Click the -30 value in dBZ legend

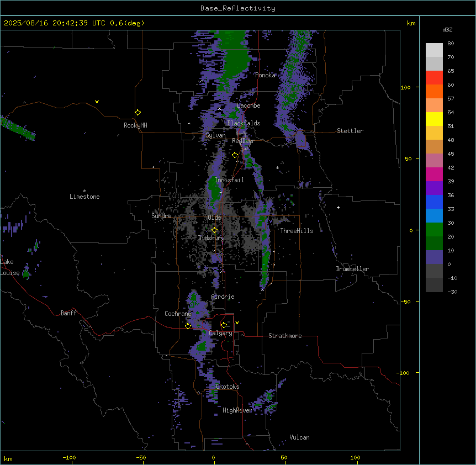click(x=452, y=292)
